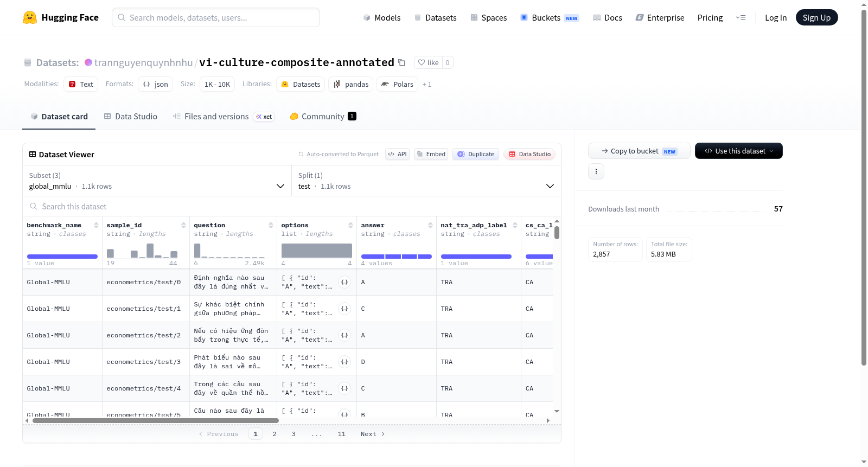Click the size tag 1K - 10K
The width and height of the screenshot is (868, 467).
217,84
